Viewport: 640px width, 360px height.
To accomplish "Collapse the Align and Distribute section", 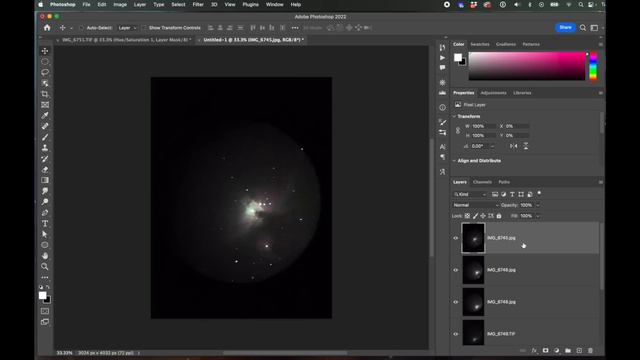I will click(454, 161).
